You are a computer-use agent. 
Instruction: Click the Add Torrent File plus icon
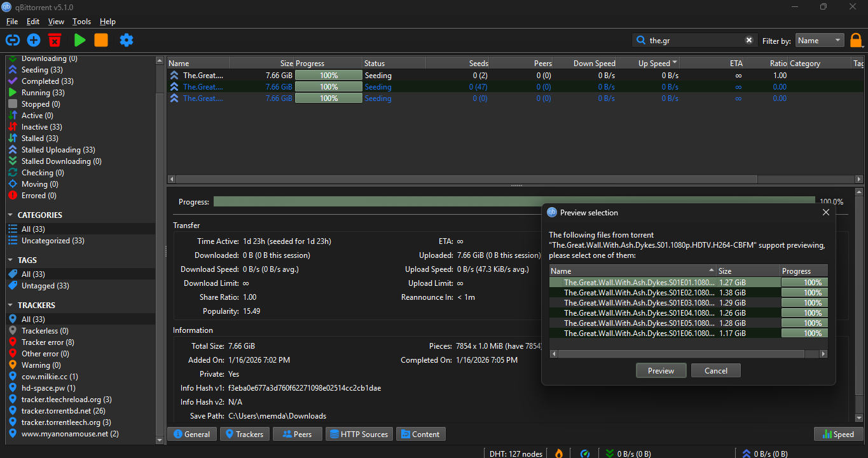tap(34, 40)
